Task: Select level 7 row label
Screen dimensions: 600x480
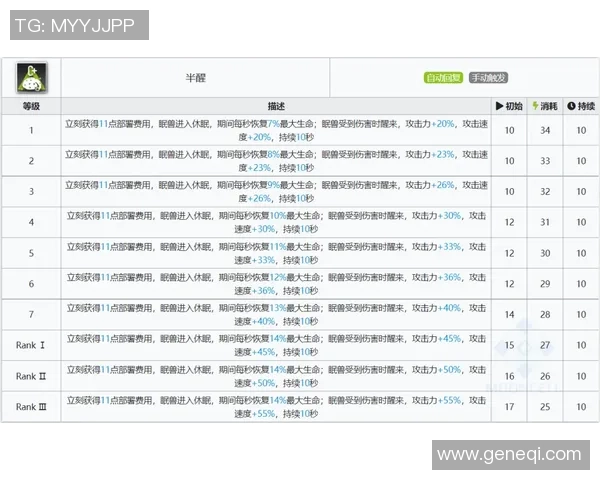Action: click(31, 314)
